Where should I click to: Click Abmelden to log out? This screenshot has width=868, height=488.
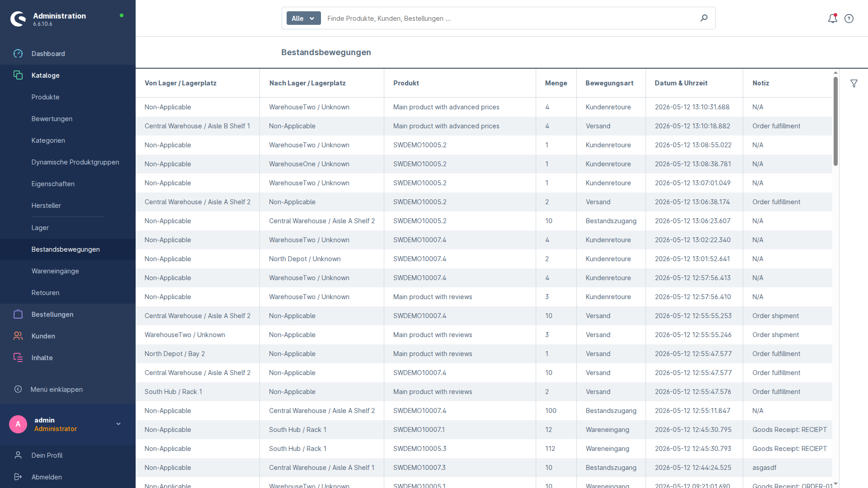47,477
